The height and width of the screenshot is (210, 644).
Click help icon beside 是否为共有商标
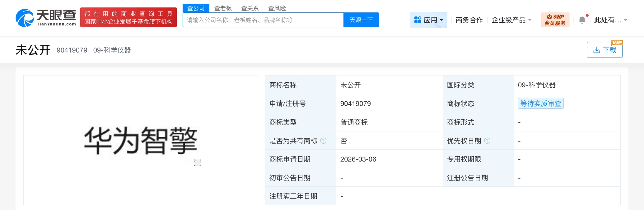pyautogui.click(x=323, y=141)
